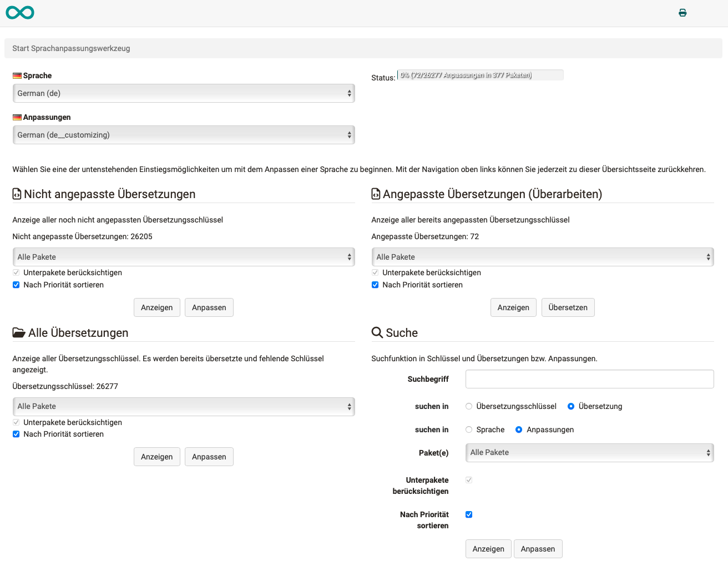Click the file icon before Angepasste Übersetzungen

(x=375, y=193)
